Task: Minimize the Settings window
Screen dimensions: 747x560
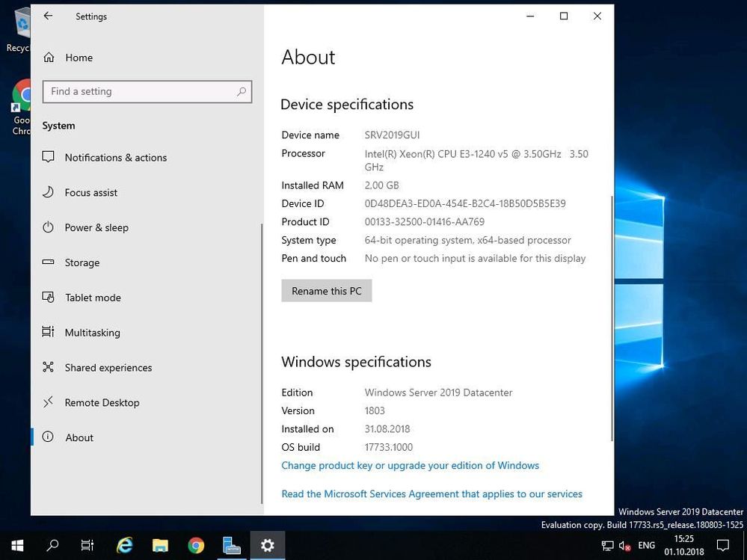Action: point(530,16)
